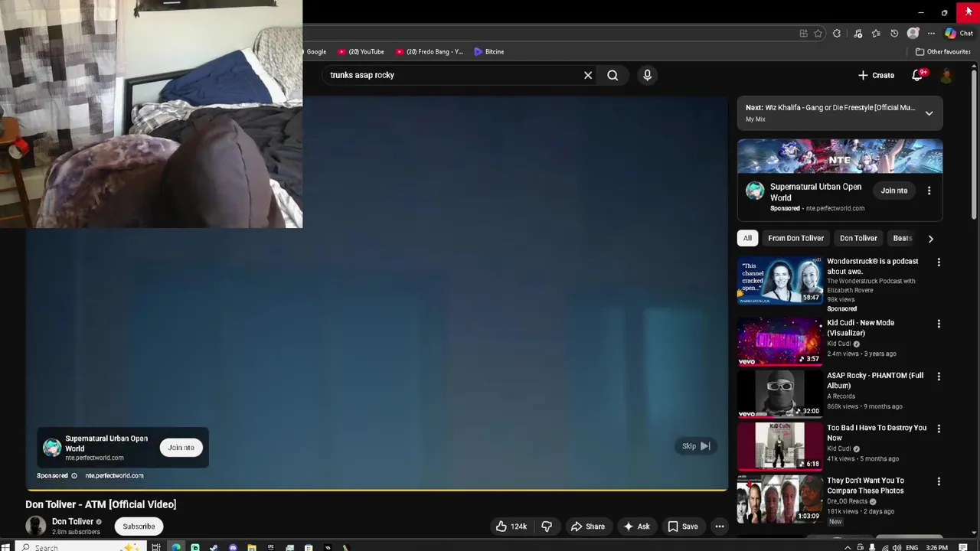Open the Don Toliver channel avatar
Image resolution: width=980 pixels, height=551 pixels.
36,526
